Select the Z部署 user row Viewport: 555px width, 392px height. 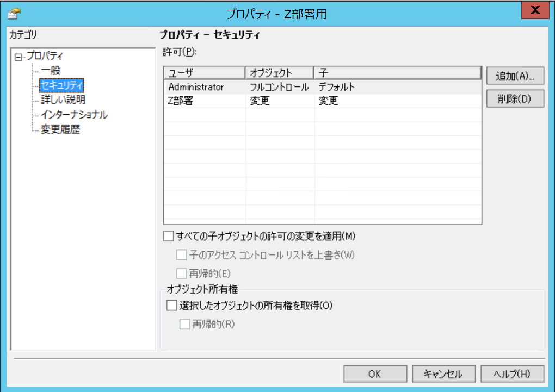point(323,101)
